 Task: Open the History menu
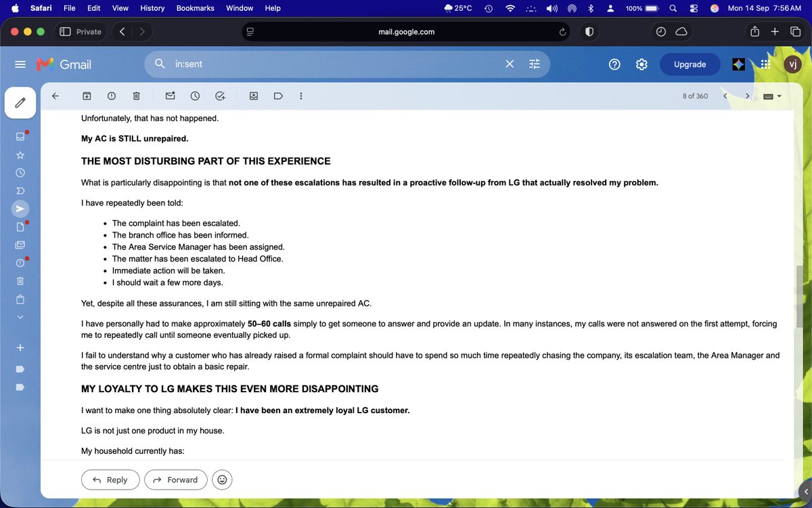[152, 8]
